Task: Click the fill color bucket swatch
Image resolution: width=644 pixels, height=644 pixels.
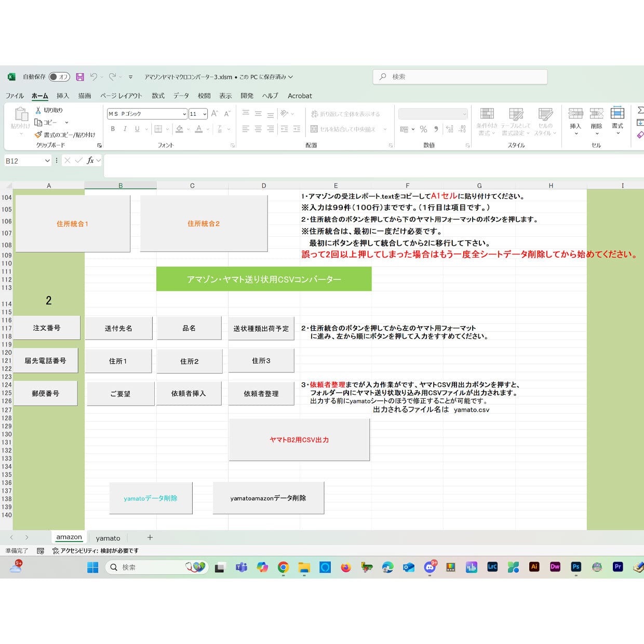Action: tap(179, 129)
